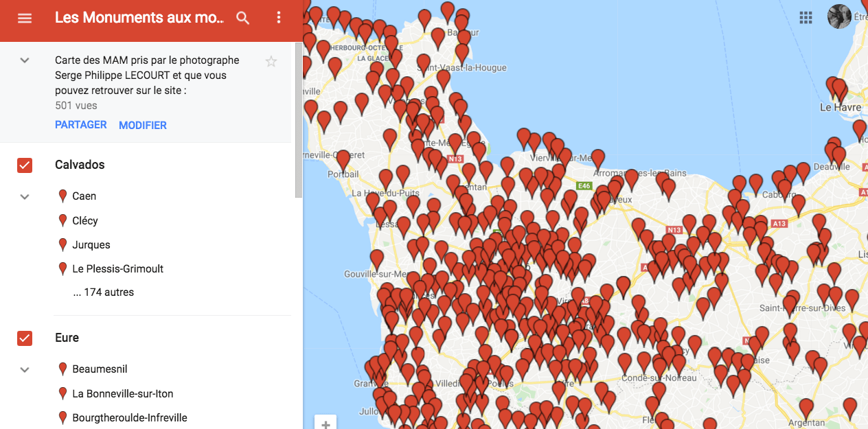Click the zoom in plus button
Viewport: 868px width, 429px height.
[325, 423]
